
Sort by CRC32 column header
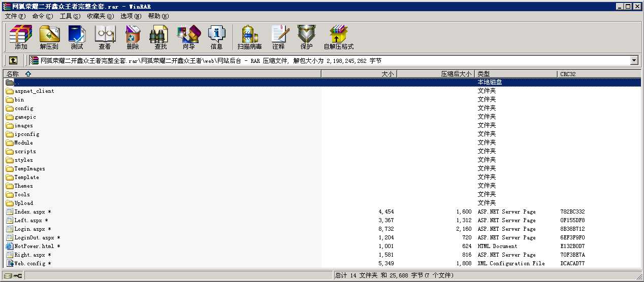[x=599, y=74]
